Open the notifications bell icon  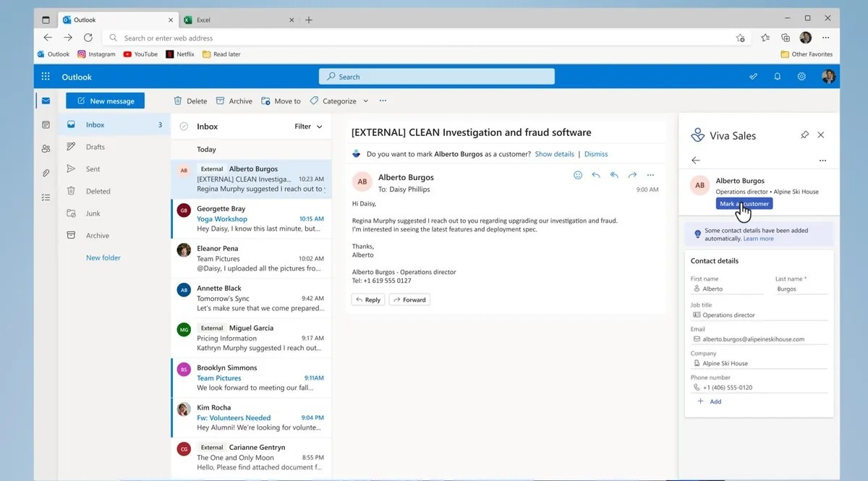[778, 77]
